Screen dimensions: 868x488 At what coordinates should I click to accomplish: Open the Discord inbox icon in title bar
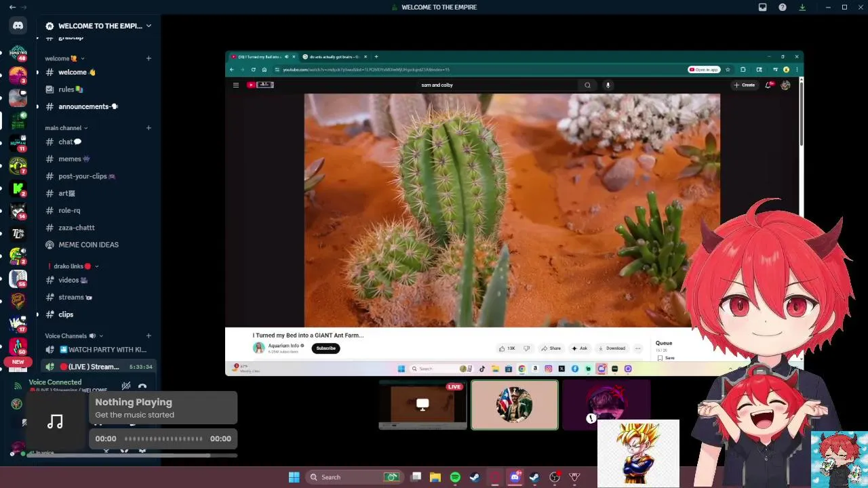(x=762, y=7)
